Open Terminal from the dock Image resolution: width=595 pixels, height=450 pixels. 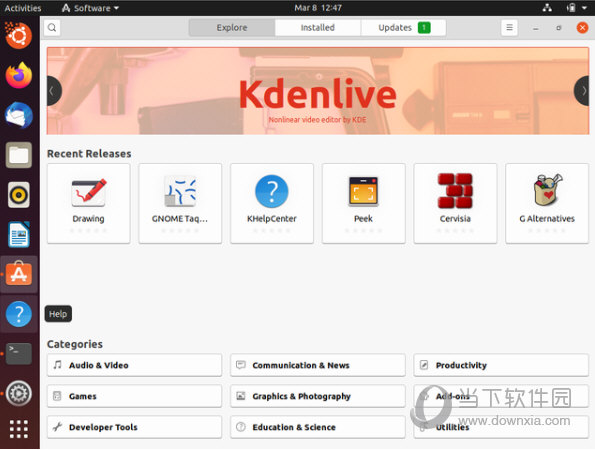click(x=19, y=354)
